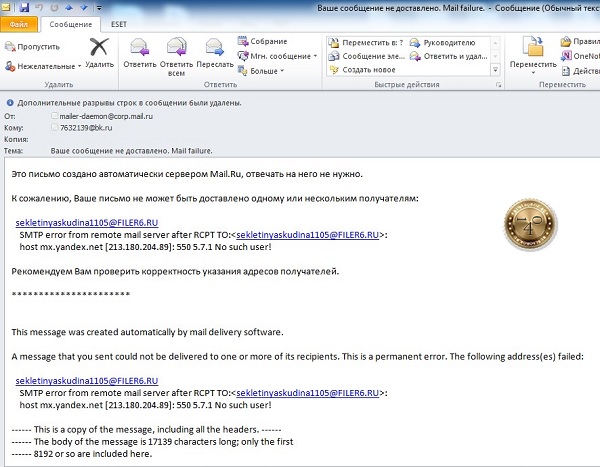600x467 pixels.
Task: Reply using the Ответить button
Action: pos(140,53)
